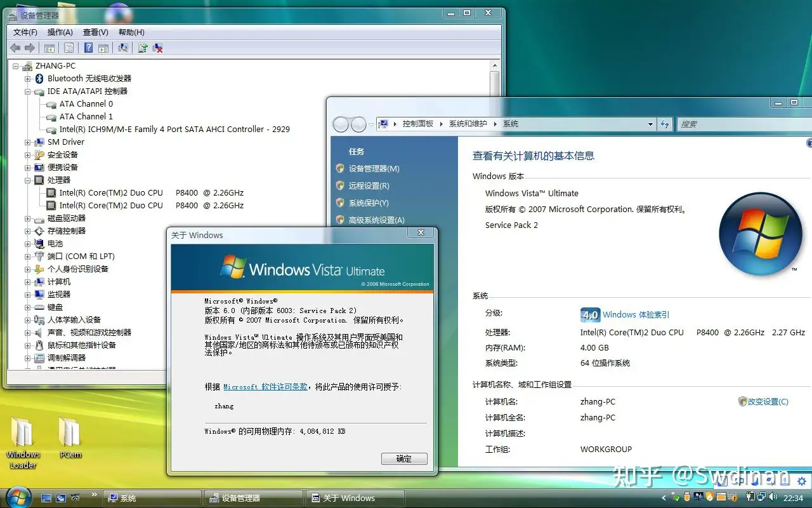Screen dimensions: 812x508
Task: Click the back button in System window
Action: pyautogui.click(x=341, y=124)
